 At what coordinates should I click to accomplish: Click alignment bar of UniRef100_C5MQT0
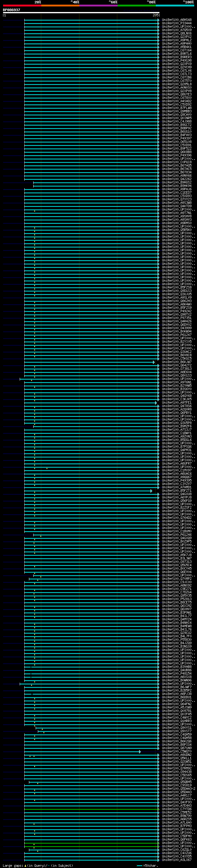coord(82,752)
